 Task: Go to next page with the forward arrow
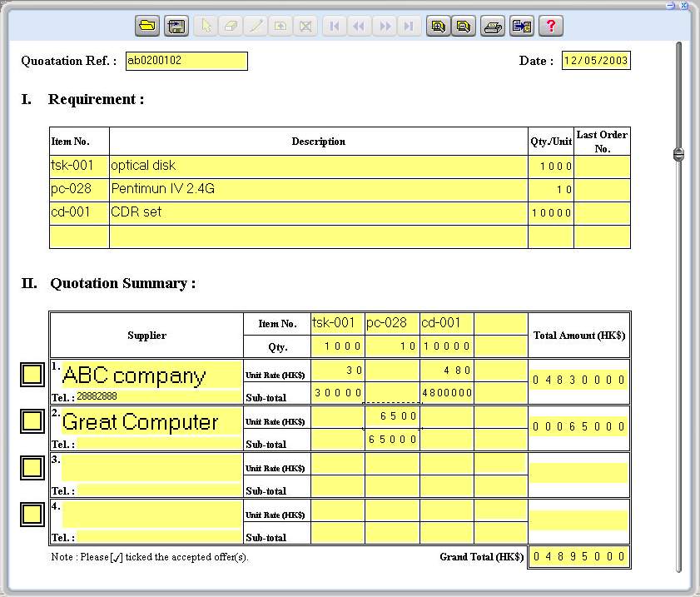[384, 26]
